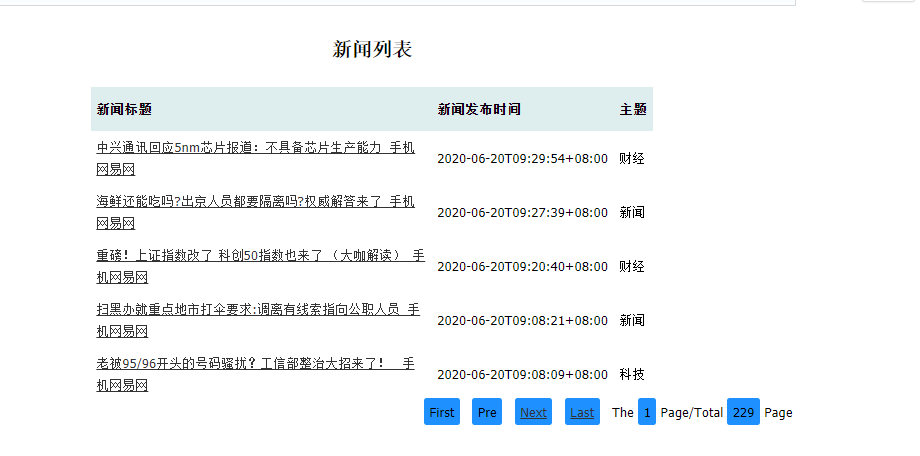Screen dimensions: 920x456
Task: Click the 新闻标题 column header
Action: pyautogui.click(x=124, y=109)
